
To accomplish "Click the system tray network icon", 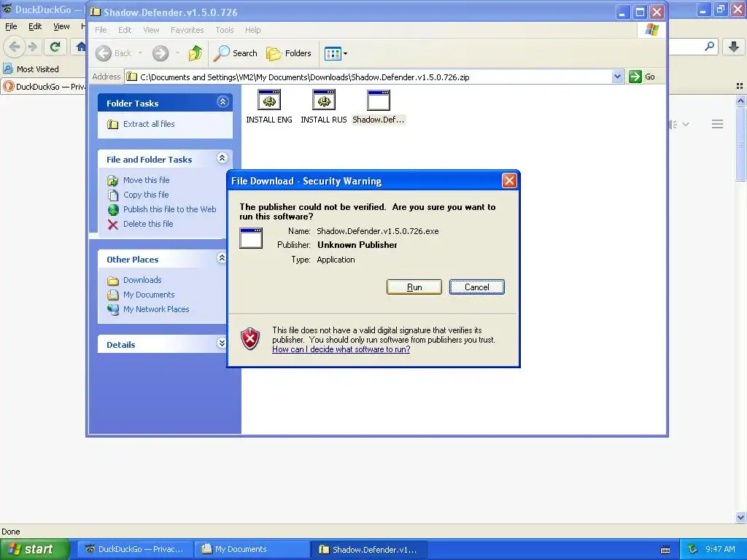I will pyautogui.click(x=693, y=549).
